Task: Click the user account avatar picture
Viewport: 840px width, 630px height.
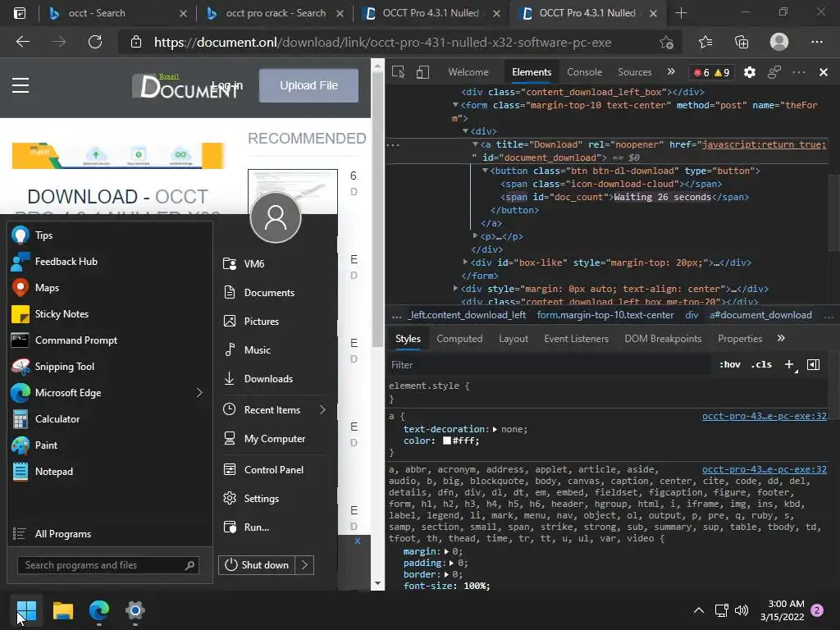Action: point(276,217)
